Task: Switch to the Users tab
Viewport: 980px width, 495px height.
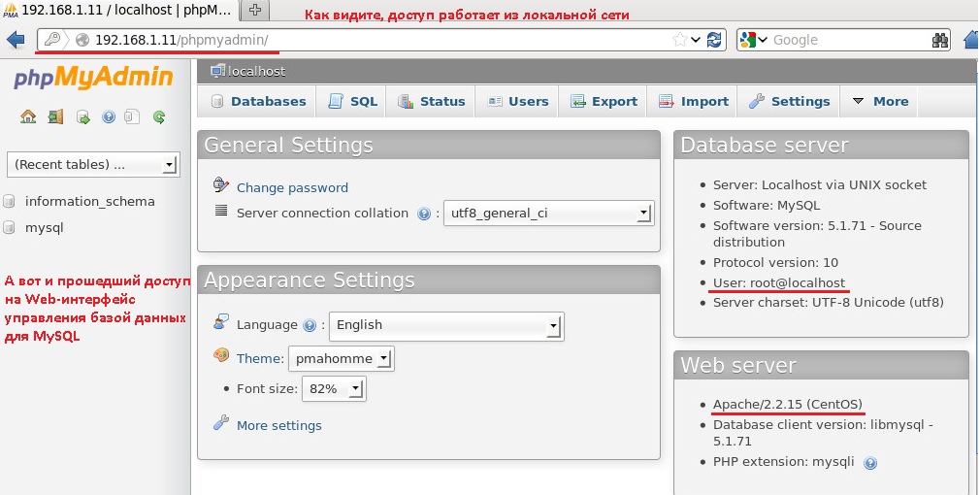Action: pos(517,101)
